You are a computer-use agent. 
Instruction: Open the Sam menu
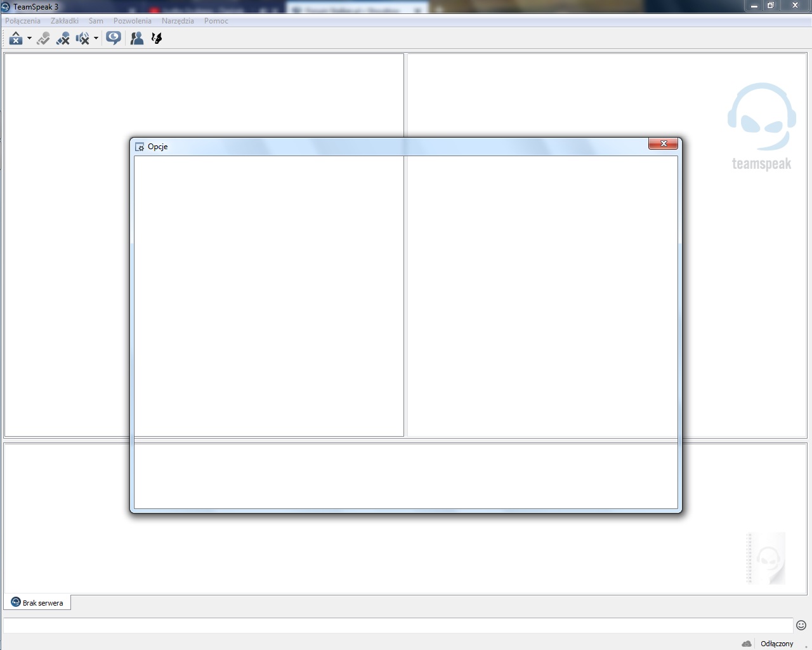pyautogui.click(x=96, y=21)
